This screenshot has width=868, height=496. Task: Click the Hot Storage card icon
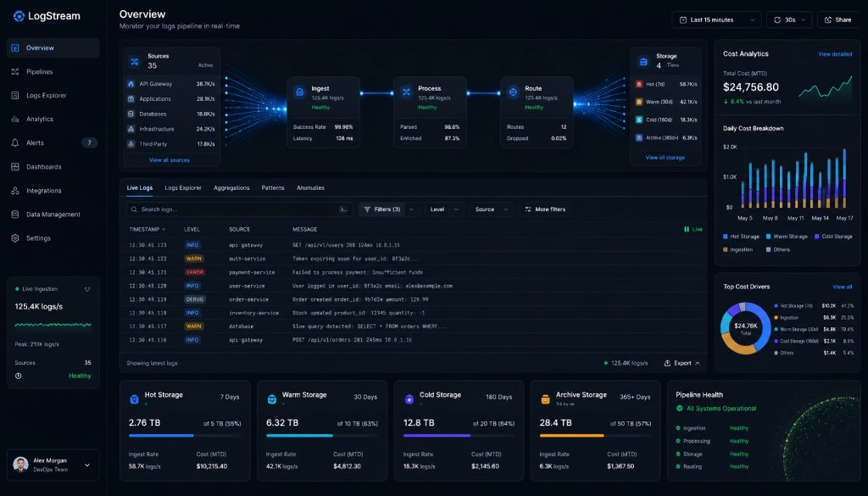click(x=134, y=399)
